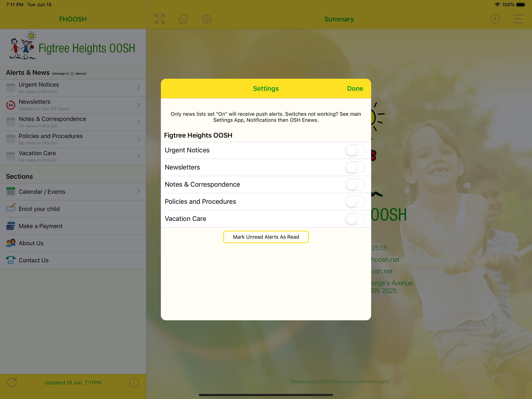Tap the share icon in top bar
The width and height of the screenshot is (532, 399).
pyautogui.click(x=471, y=19)
